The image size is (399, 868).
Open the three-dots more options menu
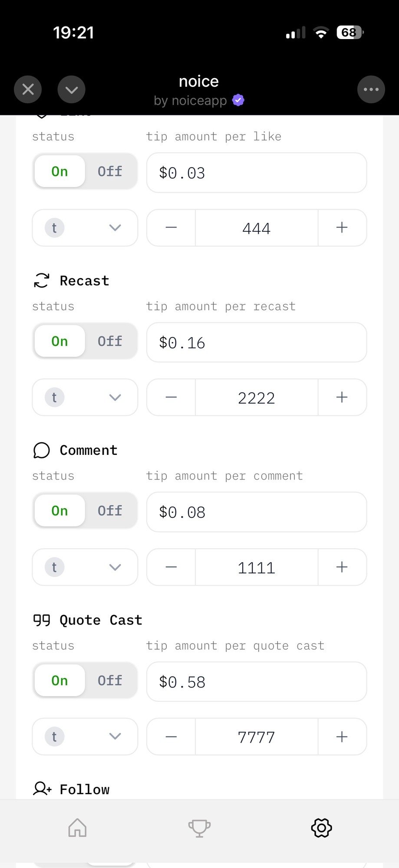point(371,89)
